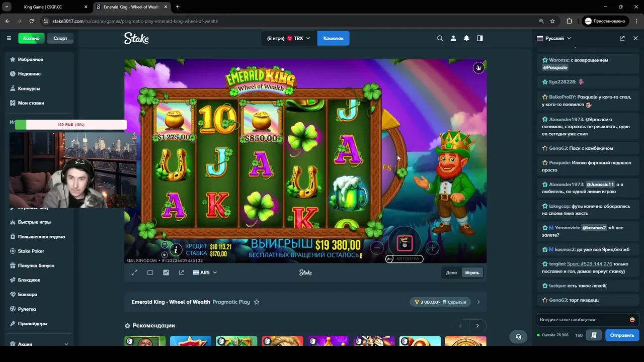Click the 100 RUB (10%) progress bar
The width and height of the screenshot is (644, 362).
pos(70,125)
